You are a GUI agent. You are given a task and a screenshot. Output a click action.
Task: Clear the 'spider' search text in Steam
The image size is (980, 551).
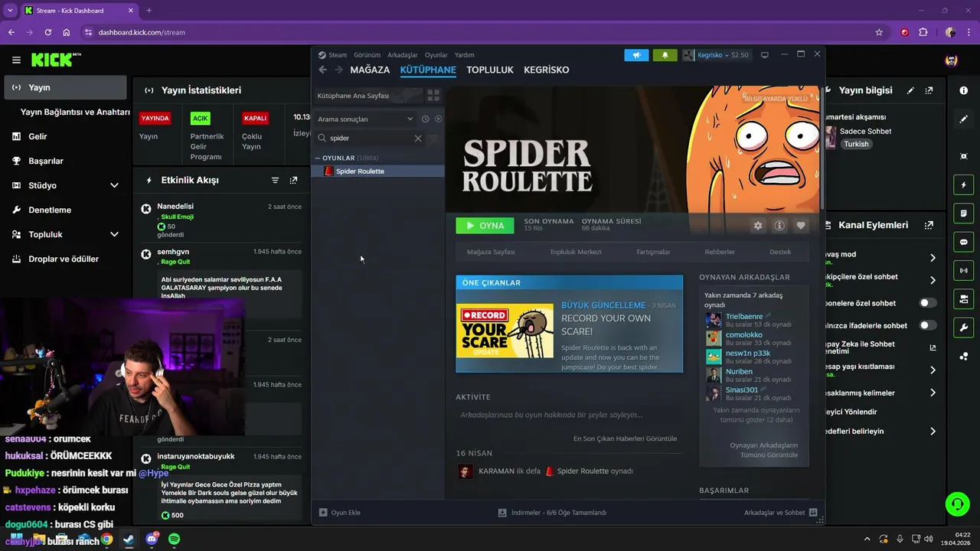click(418, 139)
